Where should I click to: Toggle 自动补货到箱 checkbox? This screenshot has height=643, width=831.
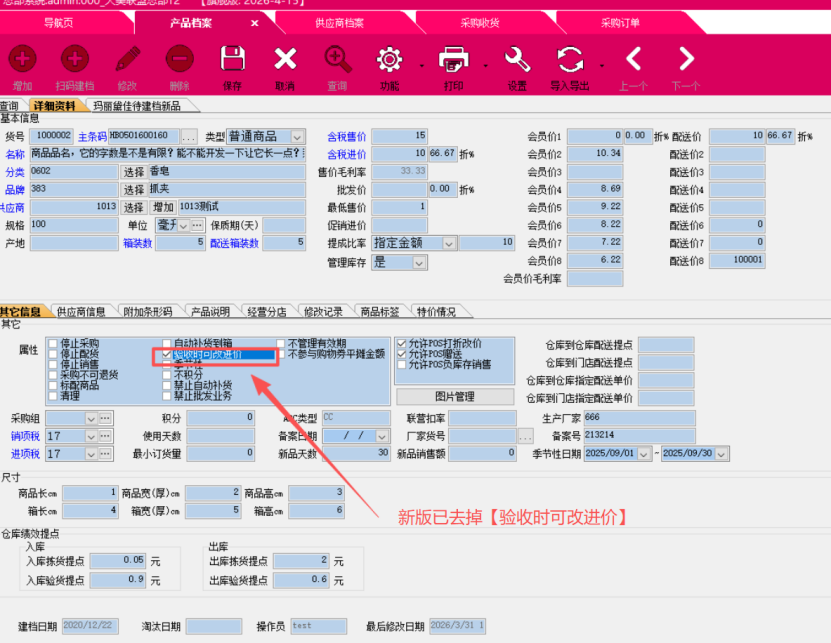pyautogui.click(x=166, y=343)
